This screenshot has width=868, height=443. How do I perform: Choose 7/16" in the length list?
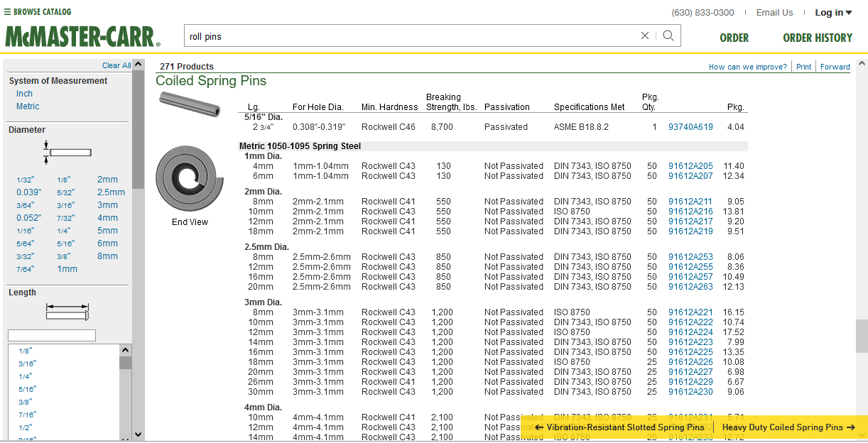pyautogui.click(x=27, y=415)
